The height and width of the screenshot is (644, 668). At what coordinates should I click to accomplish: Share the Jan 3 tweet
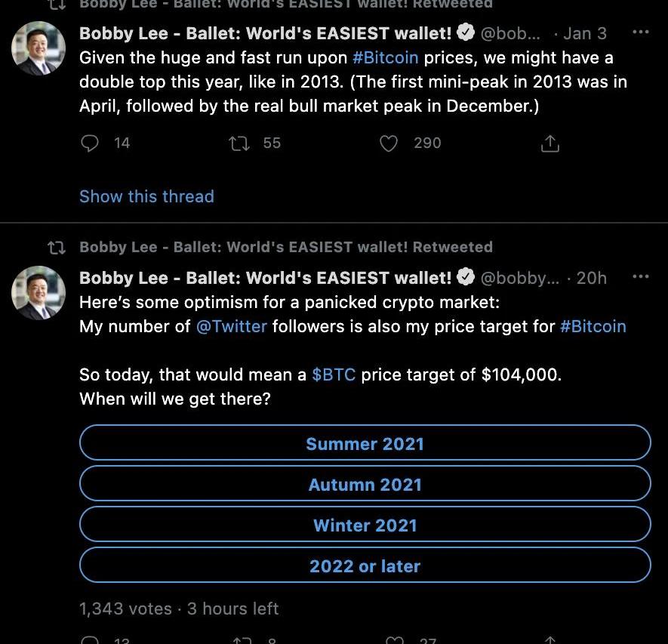[550, 143]
